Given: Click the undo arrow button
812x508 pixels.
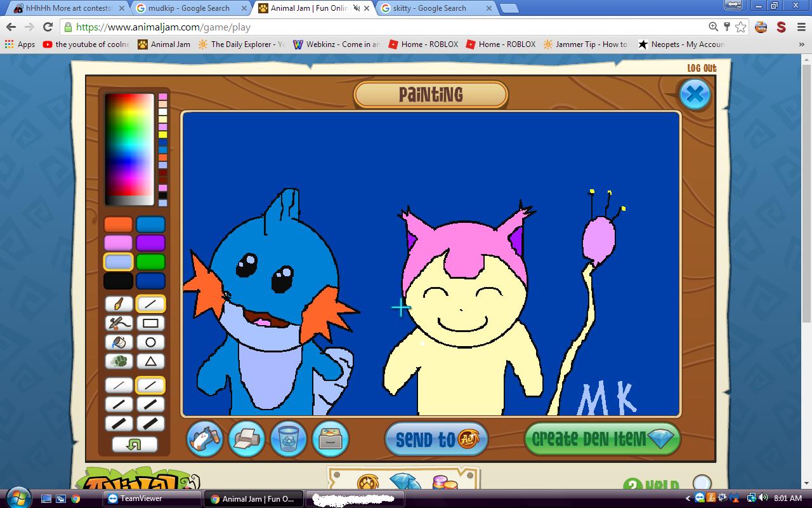Looking at the screenshot, I should (x=134, y=444).
